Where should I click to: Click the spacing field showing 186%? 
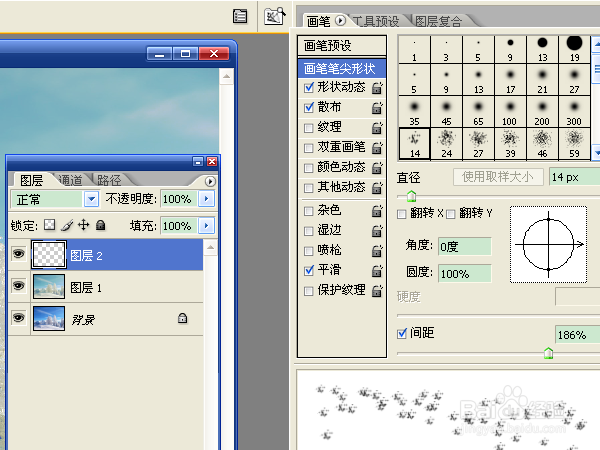[x=577, y=335]
